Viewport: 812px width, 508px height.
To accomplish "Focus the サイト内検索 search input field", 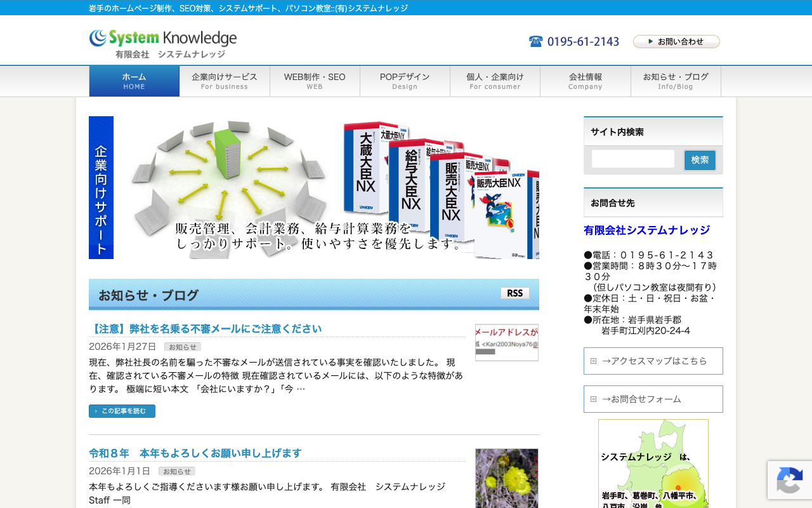I will point(633,159).
